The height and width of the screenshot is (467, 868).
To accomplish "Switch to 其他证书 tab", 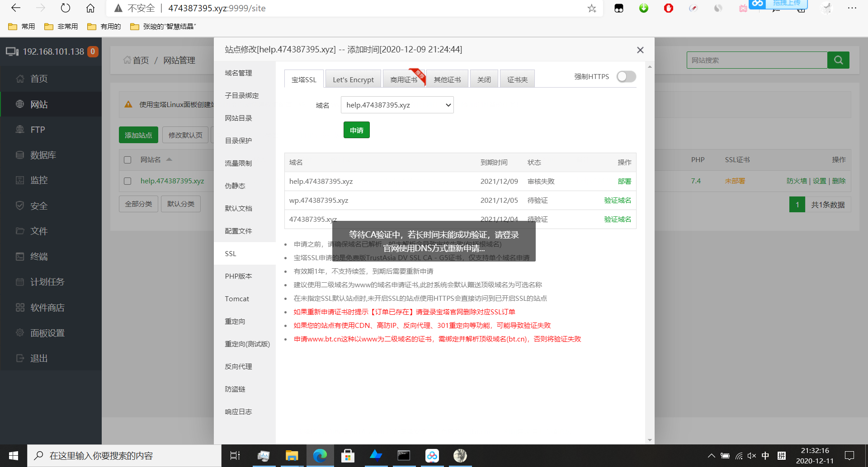I will pyautogui.click(x=448, y=79).
